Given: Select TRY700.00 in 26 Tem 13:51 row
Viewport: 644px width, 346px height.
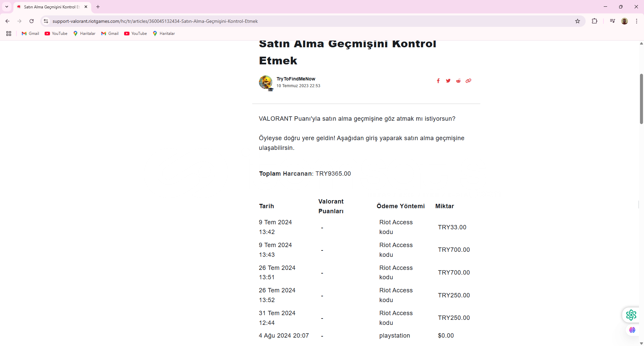Looking at the screenshot, I should (454, 273).
